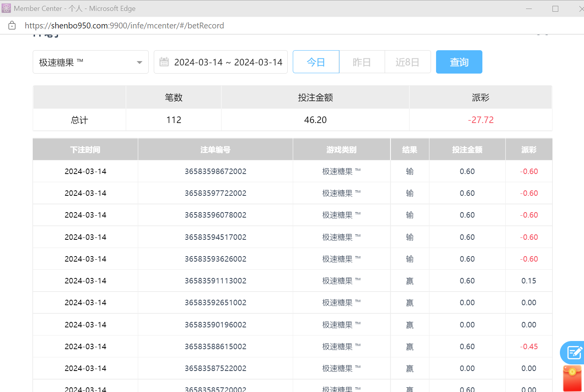Maximize the Edge browser window

[555, 9]
